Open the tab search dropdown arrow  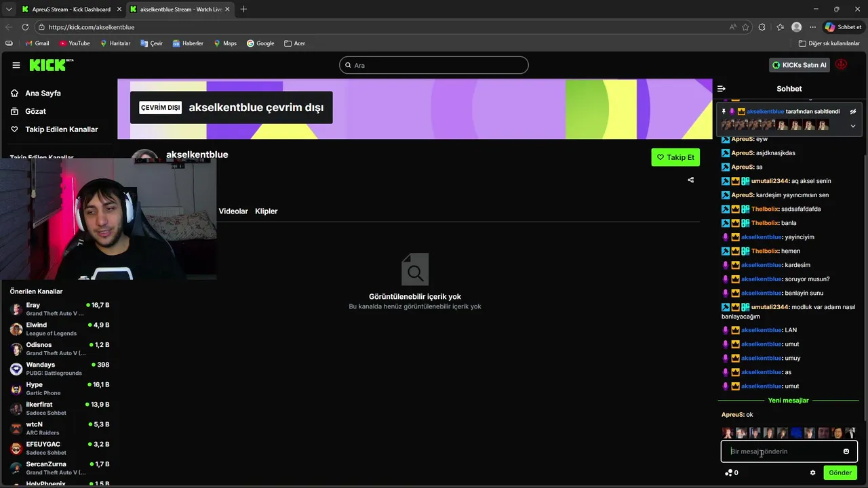point(8,9)
